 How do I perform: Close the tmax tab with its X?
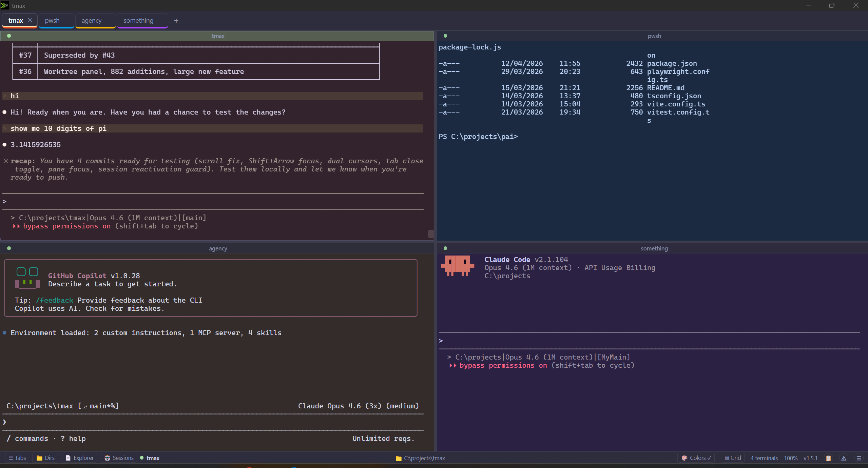(x=30, y=20)
